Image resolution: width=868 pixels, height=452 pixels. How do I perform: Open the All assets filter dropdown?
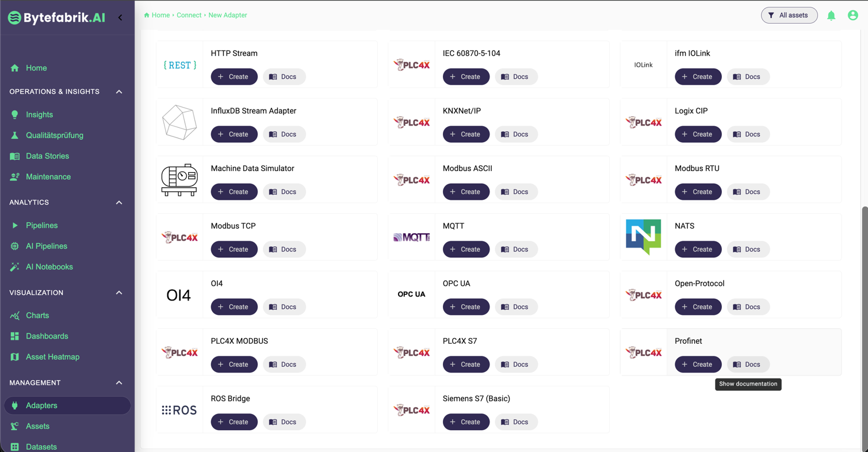coord(789,16)
